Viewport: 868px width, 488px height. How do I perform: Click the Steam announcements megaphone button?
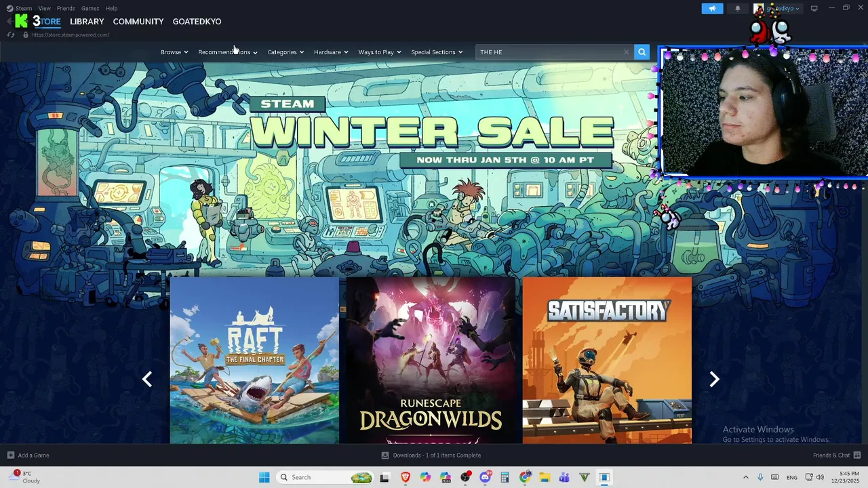point(712,9)
